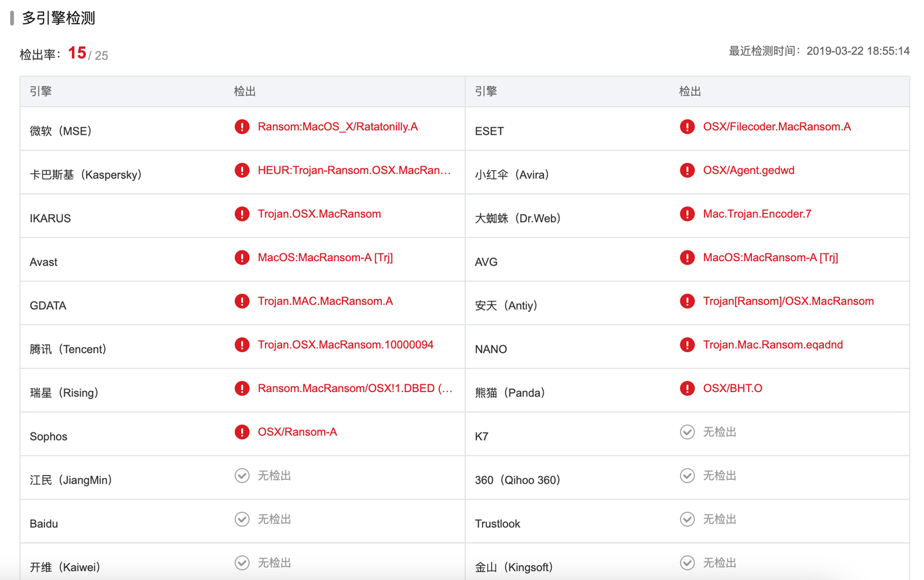Click truncated Ransom.MacRansom/OSX!1.DBED result

pyautogui.click(x=355, y=388)
